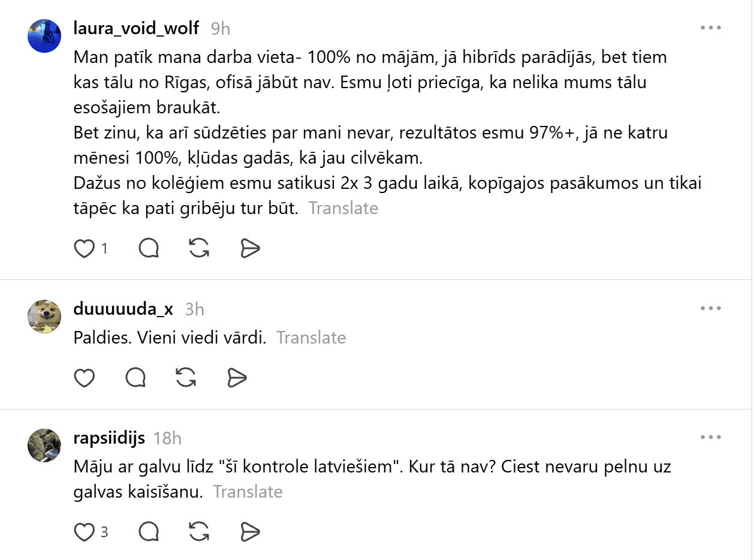Image resolution: width=754 pixels, height=560 pixels.
Task: Open more options for laura_void_wolf's post
Action: coord(711,28)
